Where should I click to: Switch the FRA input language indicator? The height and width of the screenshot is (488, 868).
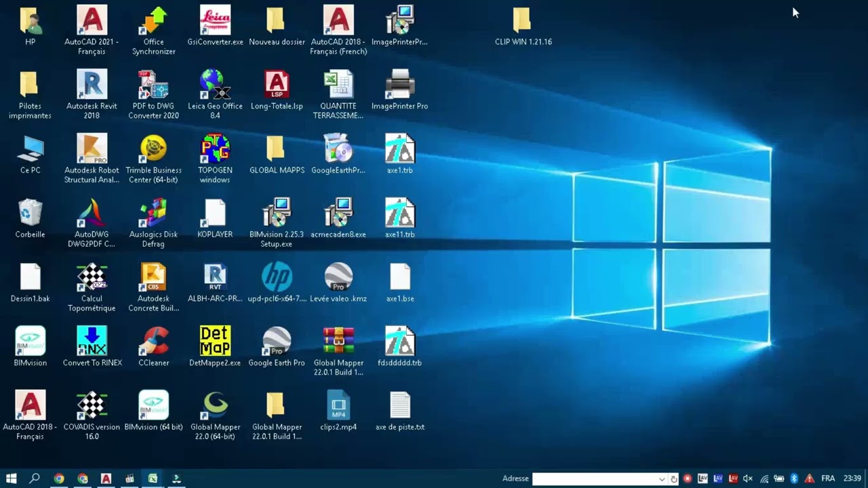click(828, 479)
